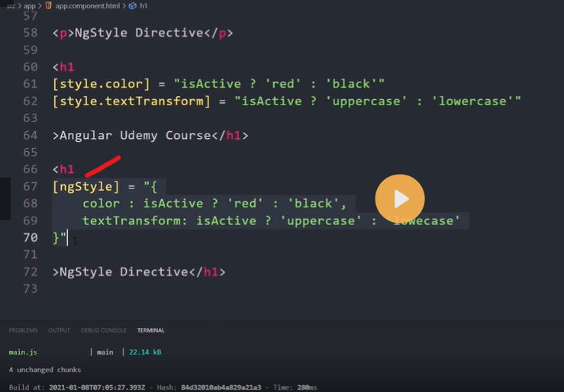
Task: Place cursor on [ngStyle] attribute text
Action: click(x=85, y=187)
